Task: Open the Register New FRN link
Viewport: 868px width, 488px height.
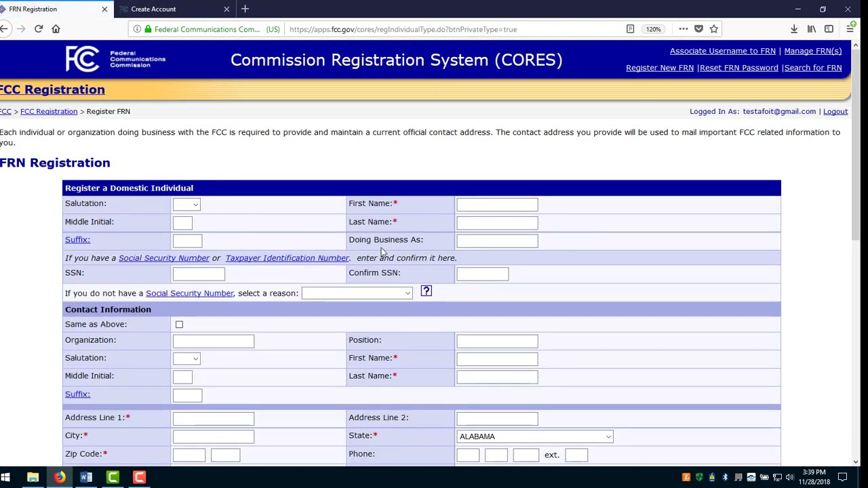Action: pos(660,68)
